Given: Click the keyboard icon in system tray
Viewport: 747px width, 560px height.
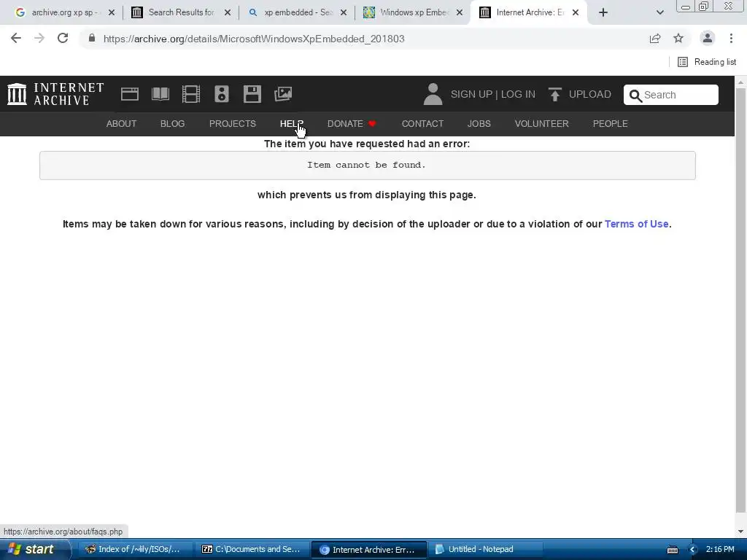Looking at the screenshot, I should coord(673,550).
